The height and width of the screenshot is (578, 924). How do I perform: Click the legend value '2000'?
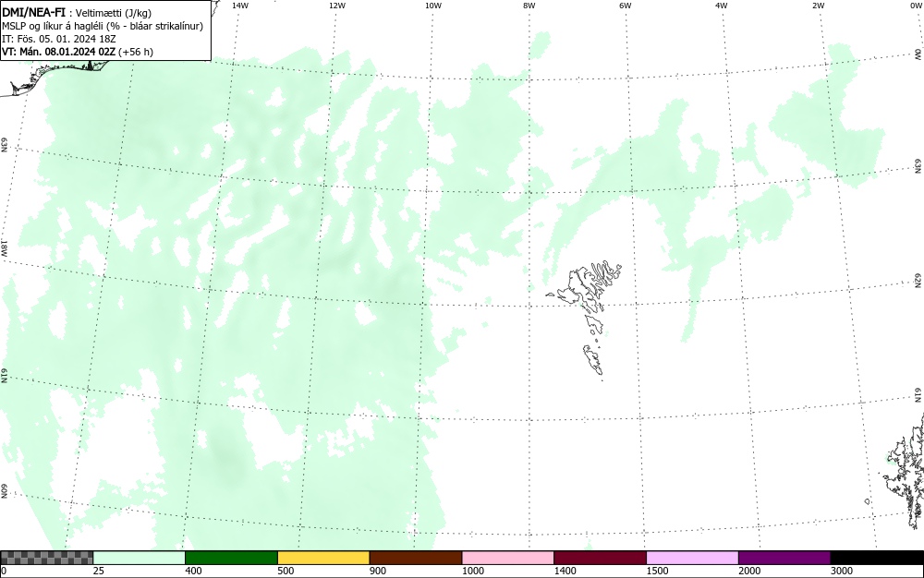click(x=749, y=571)
